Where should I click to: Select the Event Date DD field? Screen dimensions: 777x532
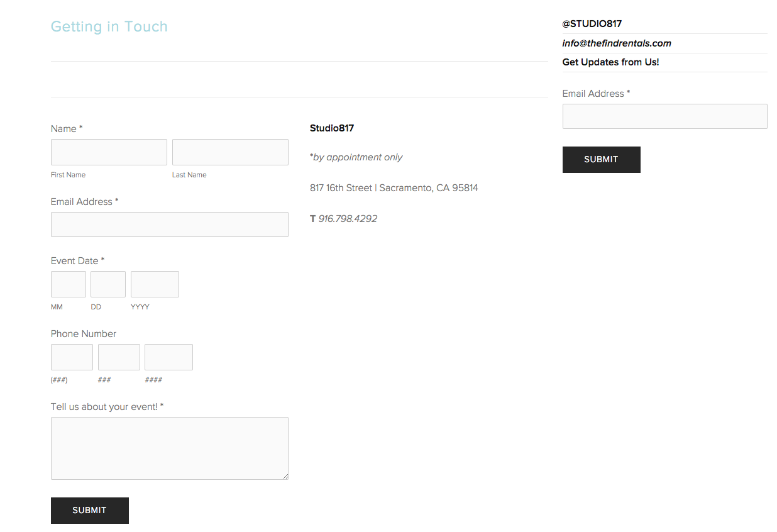108,284
